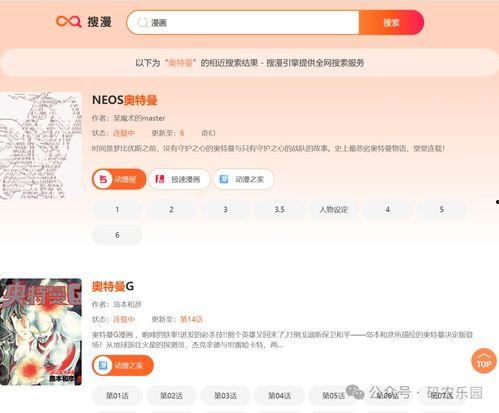Image resolution: width=499 pixels, height=413 pixels.
Task: Open 第01话 of 奥特曼G
Action: pyautogui.click(x=117, y=396)
